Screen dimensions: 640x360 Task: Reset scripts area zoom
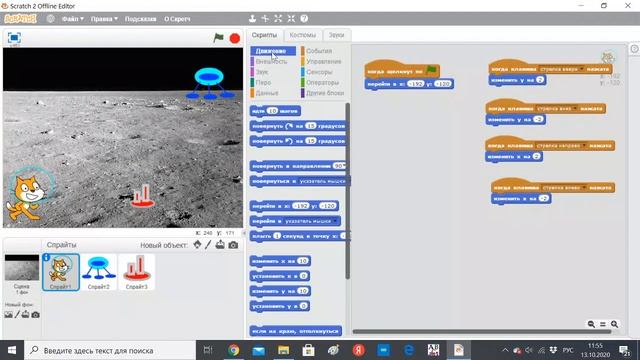tap(603, 324)
